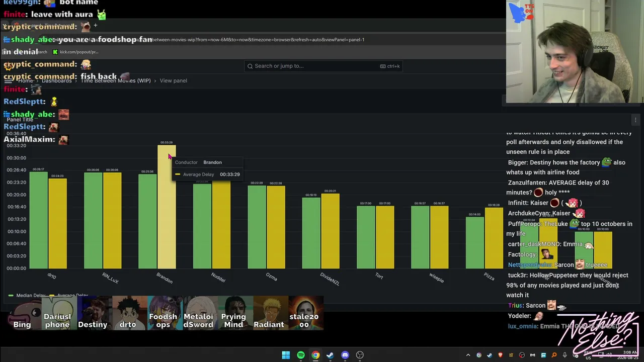This screenshot has width=644, height=362.
Task: Click the View panel breadcrumb text
Action: click(173, 80)
